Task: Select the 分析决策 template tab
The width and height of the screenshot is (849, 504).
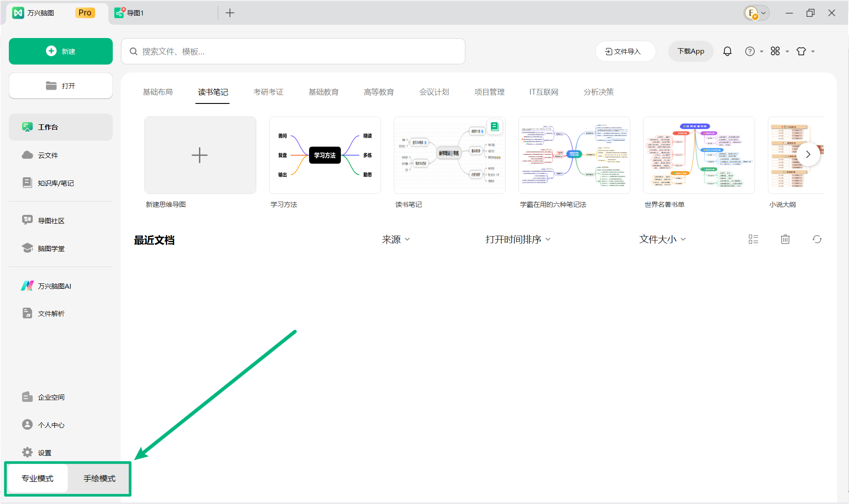Action: 599,92
